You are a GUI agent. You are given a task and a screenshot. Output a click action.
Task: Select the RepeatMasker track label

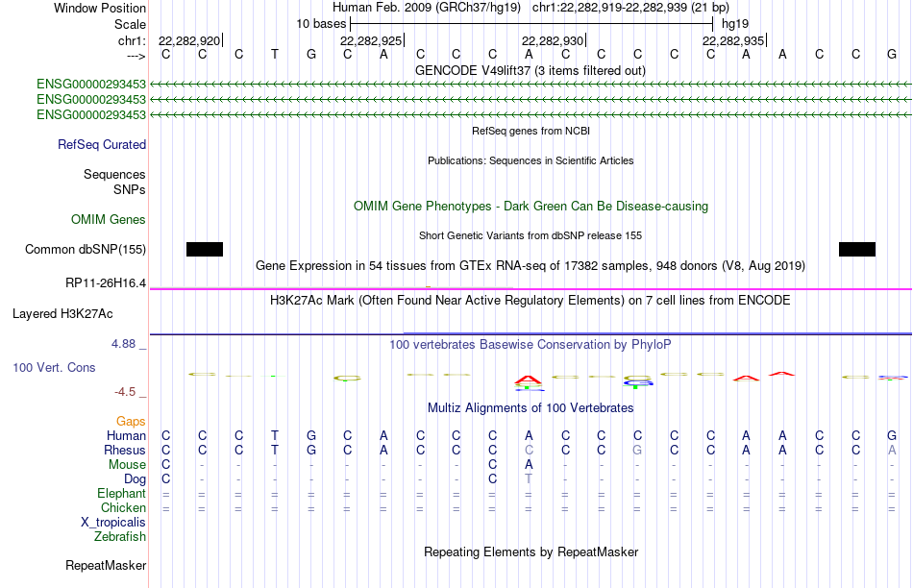point(106,565)
